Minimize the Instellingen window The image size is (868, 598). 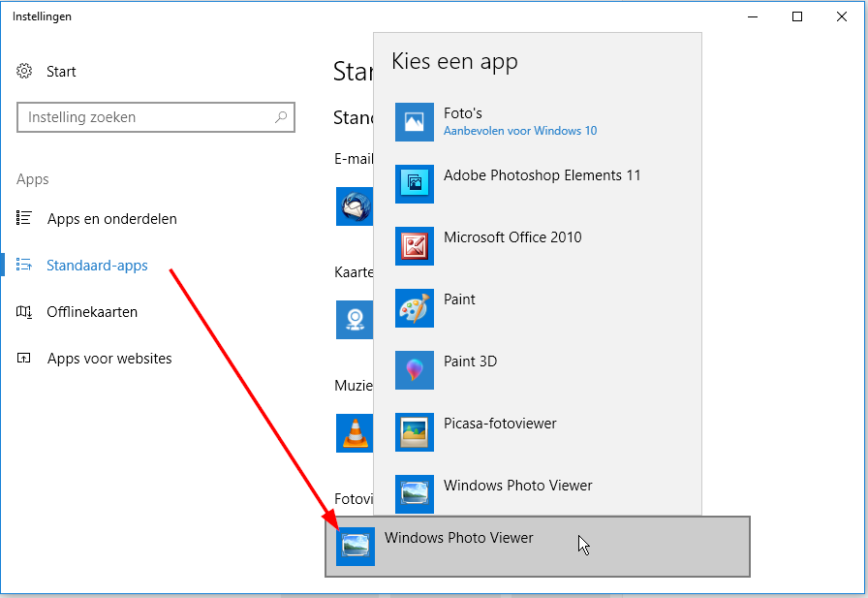pos(753,16)
